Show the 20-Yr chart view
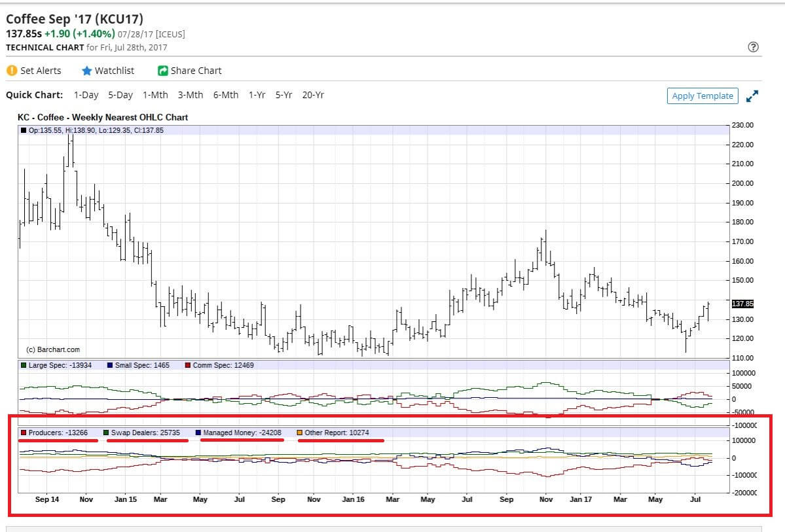 click(x=313, y=95)
